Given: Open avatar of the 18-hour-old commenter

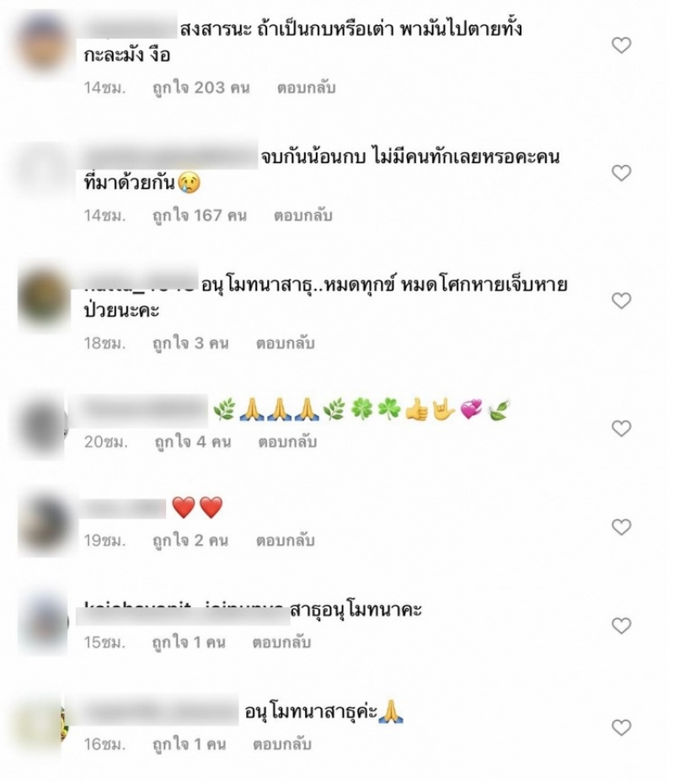Looking at the screenshot, I should coord(44,297).
